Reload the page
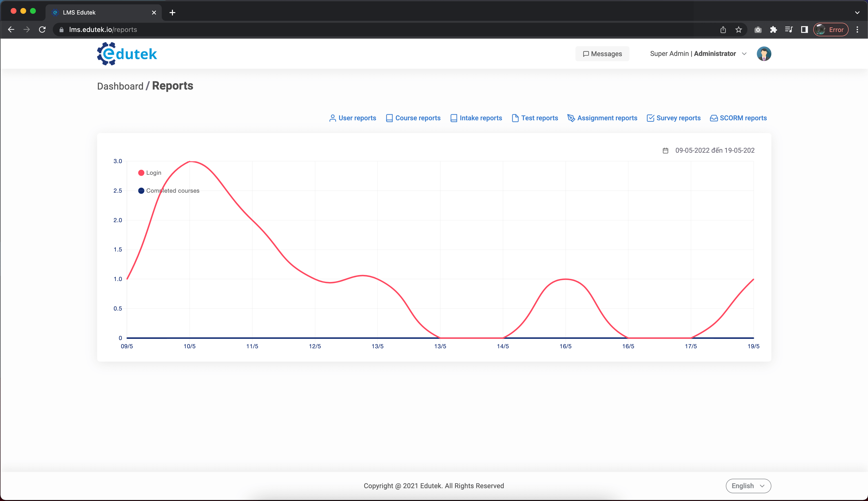 tap(42, 30)
